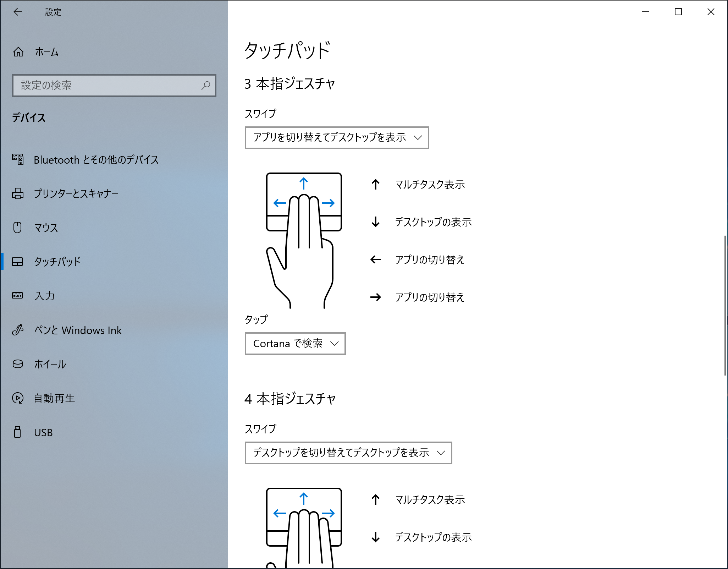Image resolution: width=728 pixels, height=569 pixels.
Task: Click the wheel (ホイール) icon
Action: [18, 364]
